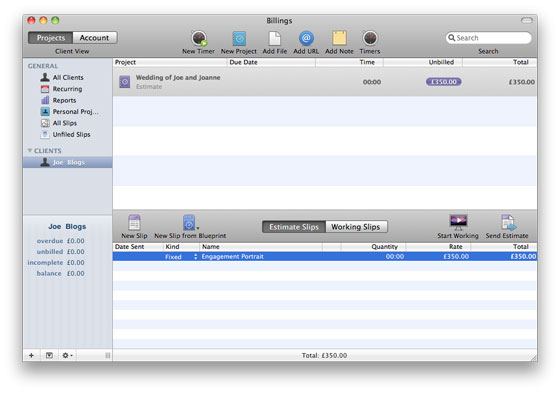
Task: Collapse the CLIENTS section triangle
Action: point(30,150)
